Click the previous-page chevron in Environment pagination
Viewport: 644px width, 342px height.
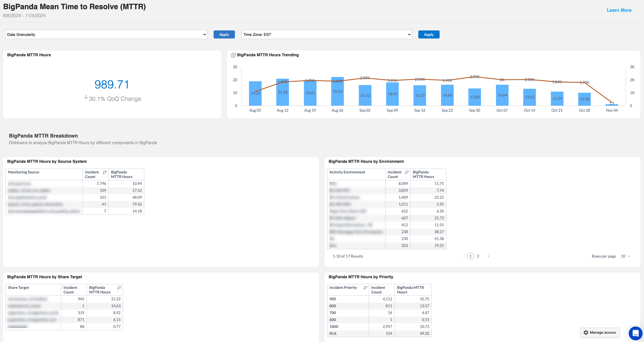coord(461,256)
